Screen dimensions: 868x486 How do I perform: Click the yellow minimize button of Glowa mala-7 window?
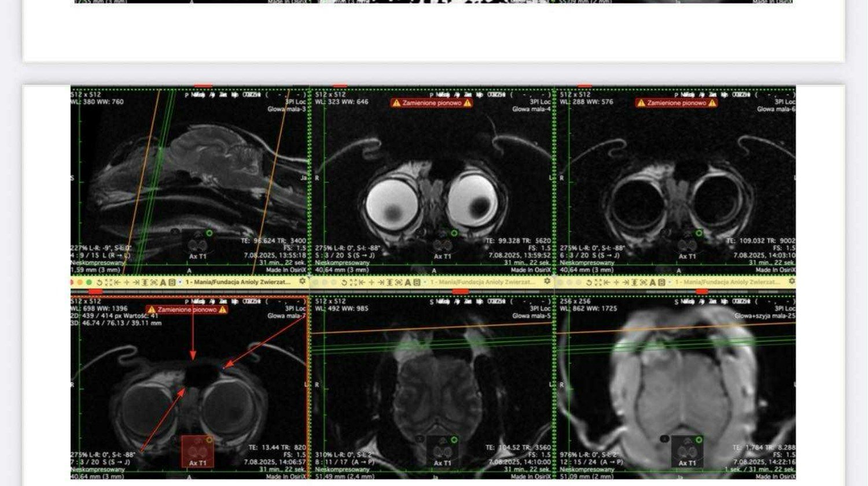tap(79, 282)
